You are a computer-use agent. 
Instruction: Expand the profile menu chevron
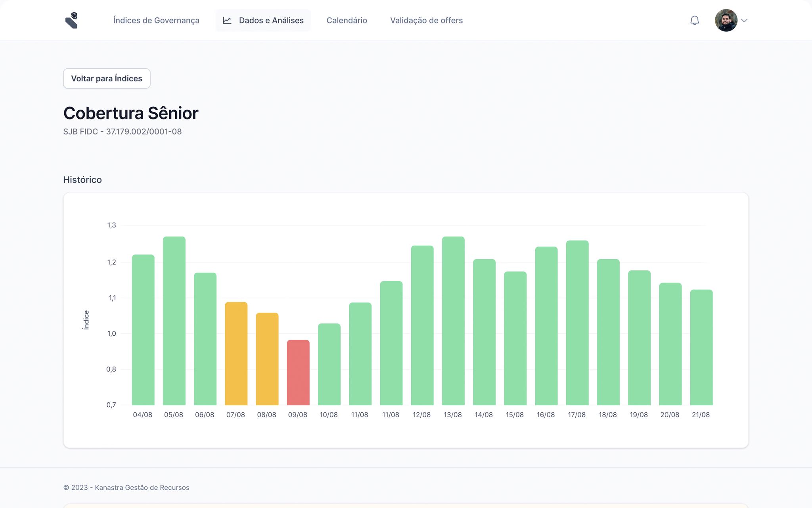tap(744, 21)
